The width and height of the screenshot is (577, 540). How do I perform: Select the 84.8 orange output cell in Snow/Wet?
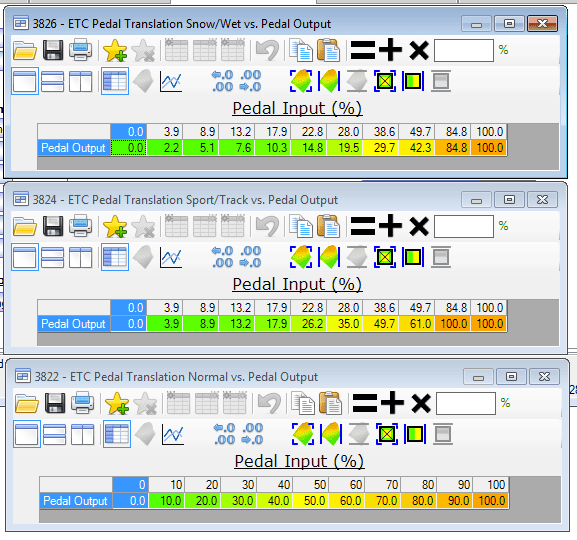(x=453, y=148)
